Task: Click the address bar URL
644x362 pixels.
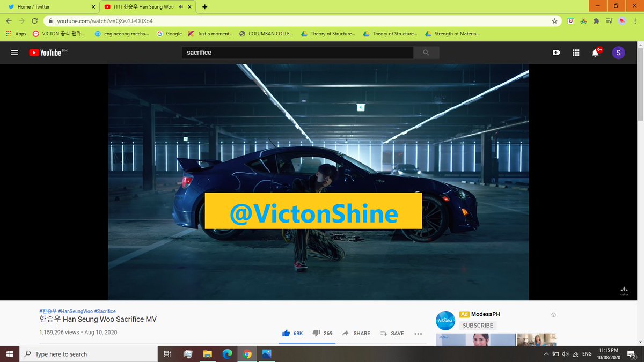Action: (105, 21)
